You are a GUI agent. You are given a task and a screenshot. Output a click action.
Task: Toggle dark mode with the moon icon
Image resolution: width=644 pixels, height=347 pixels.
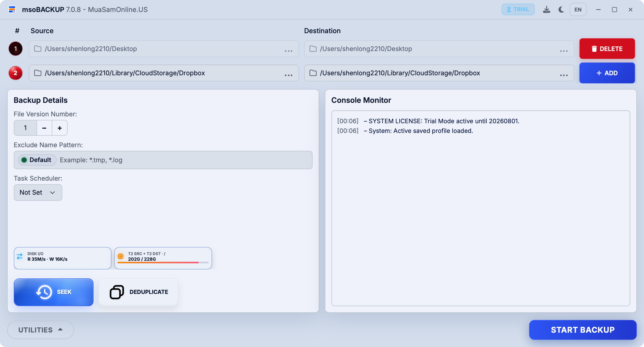561,9
